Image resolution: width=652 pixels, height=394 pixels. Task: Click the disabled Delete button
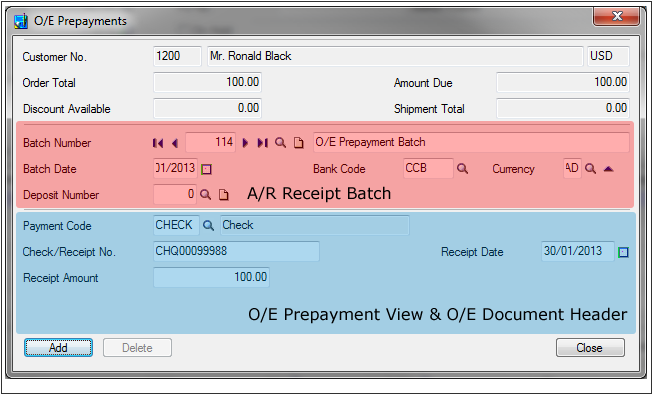tap(137, 347)
